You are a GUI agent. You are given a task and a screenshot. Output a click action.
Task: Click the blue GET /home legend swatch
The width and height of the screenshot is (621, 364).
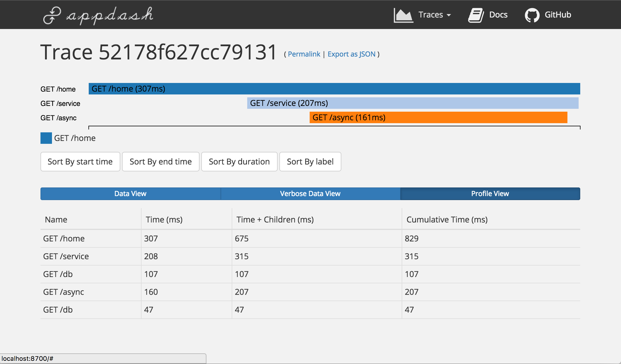pos(46,138)
